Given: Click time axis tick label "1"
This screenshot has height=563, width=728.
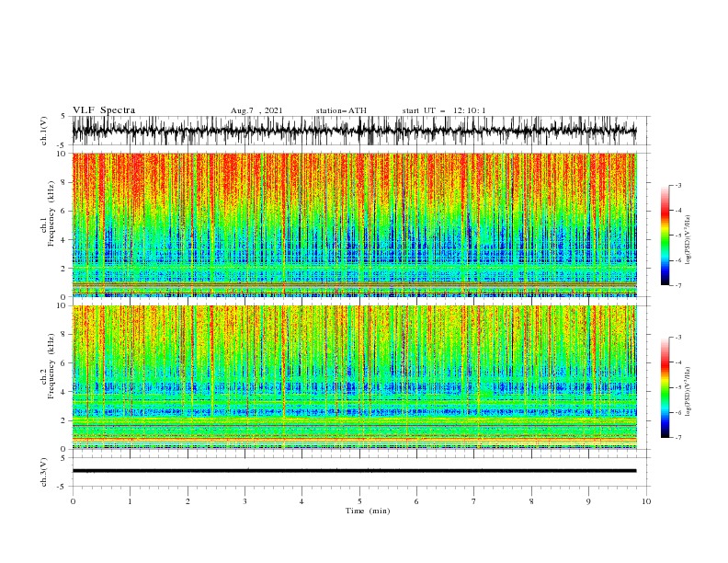Looking at the screenshot, I should coord(130,501).
